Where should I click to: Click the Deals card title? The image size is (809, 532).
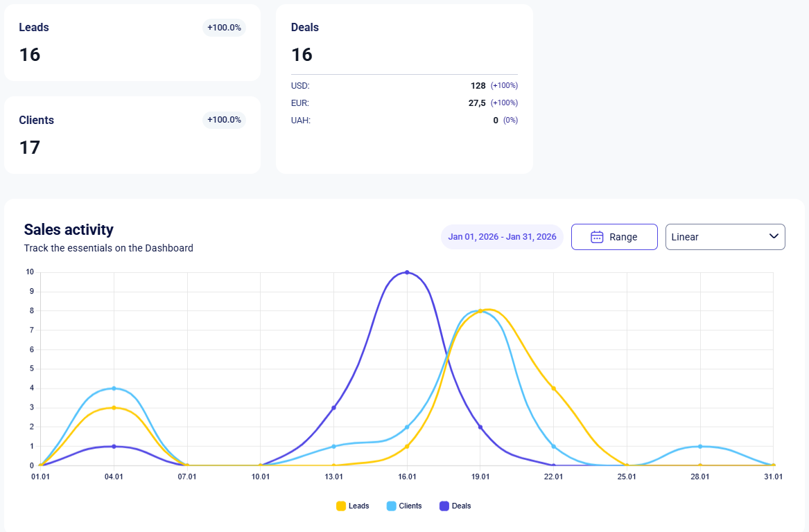point(305,27)
